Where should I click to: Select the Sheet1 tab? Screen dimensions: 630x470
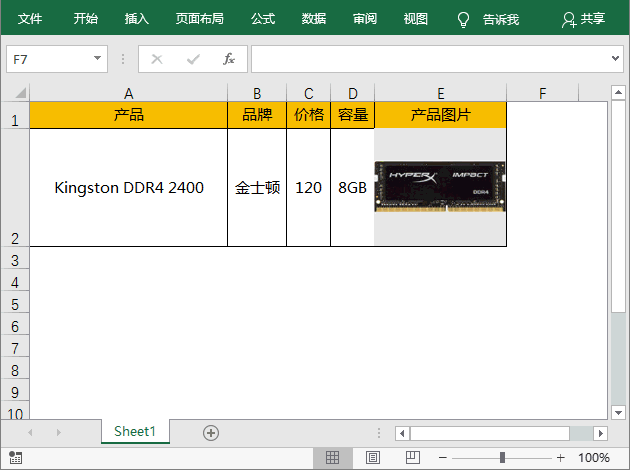(x=135, y=431)
